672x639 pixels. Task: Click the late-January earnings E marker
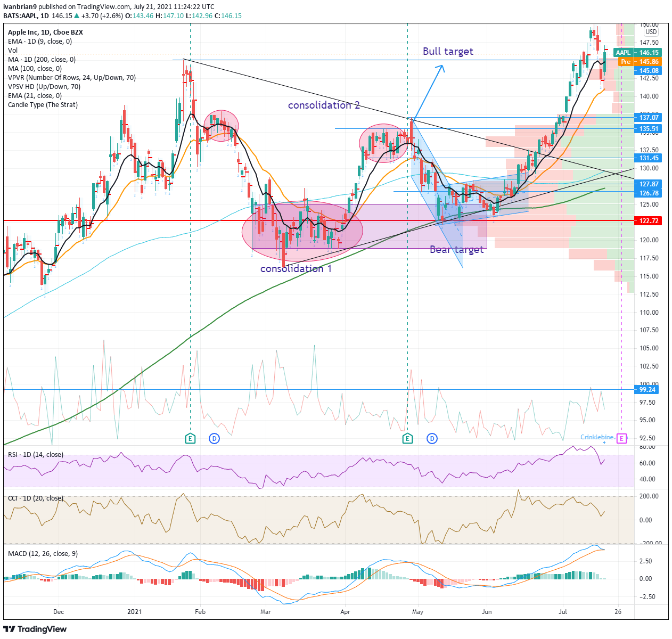click(x=190, y=439)
